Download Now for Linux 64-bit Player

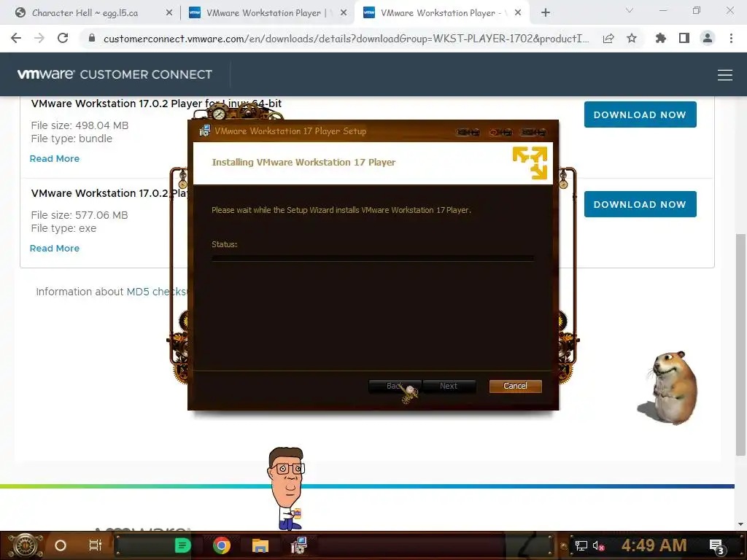pyautogui.click(x=640, y=114)
